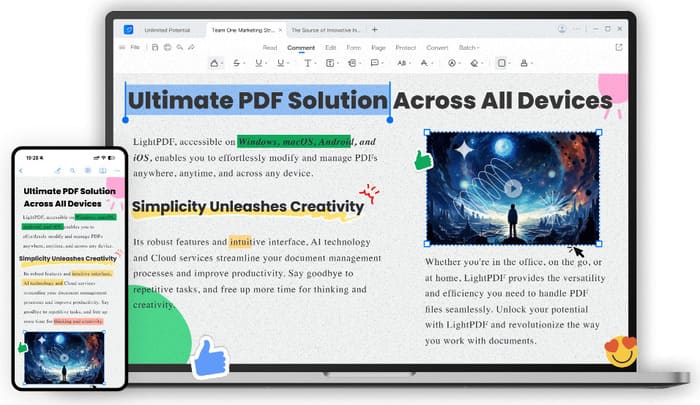700x405 pixels.
Task: Click the undo arrow icon
Action: 179,47
